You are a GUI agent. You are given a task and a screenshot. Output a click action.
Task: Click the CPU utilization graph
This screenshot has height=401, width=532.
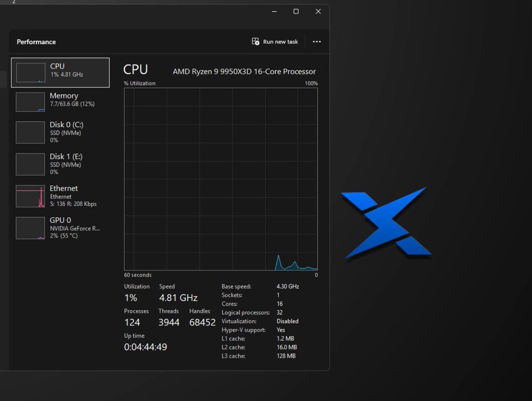[x=221, y=179]
